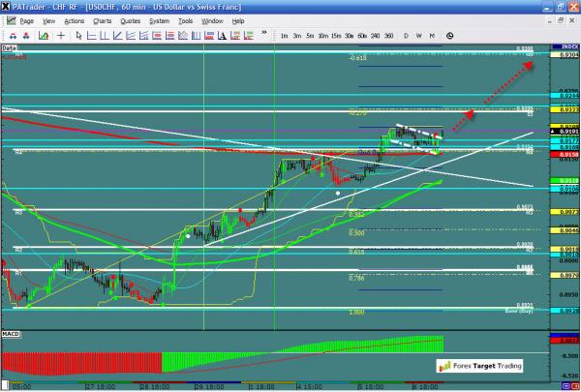Select the crosshair plus tool
581x392 pixels.
point(61,36)
